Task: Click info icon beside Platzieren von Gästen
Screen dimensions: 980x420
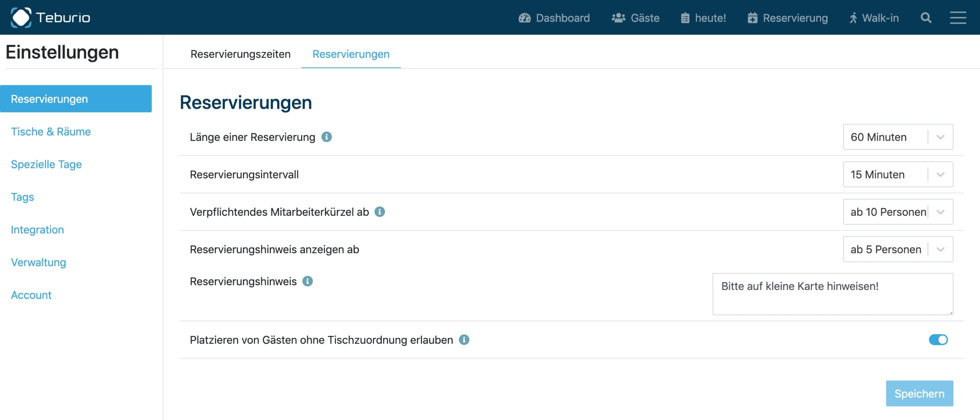Action: click(x=464, y=340)
